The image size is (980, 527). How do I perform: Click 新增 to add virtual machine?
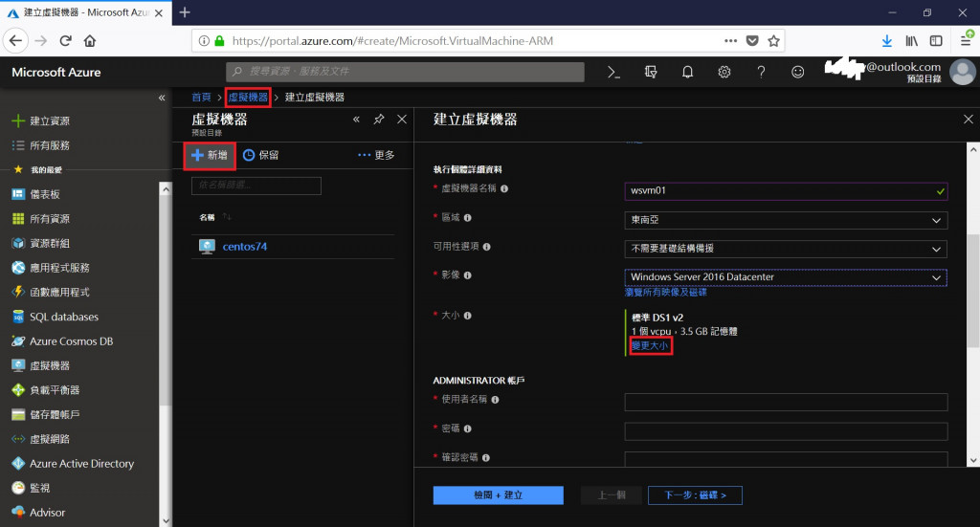pyautogui.click(x=210, y=155)
